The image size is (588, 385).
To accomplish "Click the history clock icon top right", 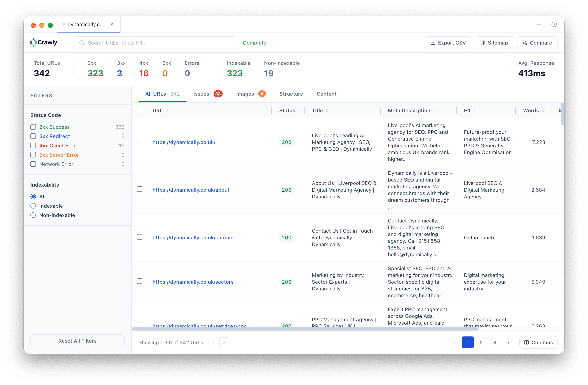I will tap(554, 24).
